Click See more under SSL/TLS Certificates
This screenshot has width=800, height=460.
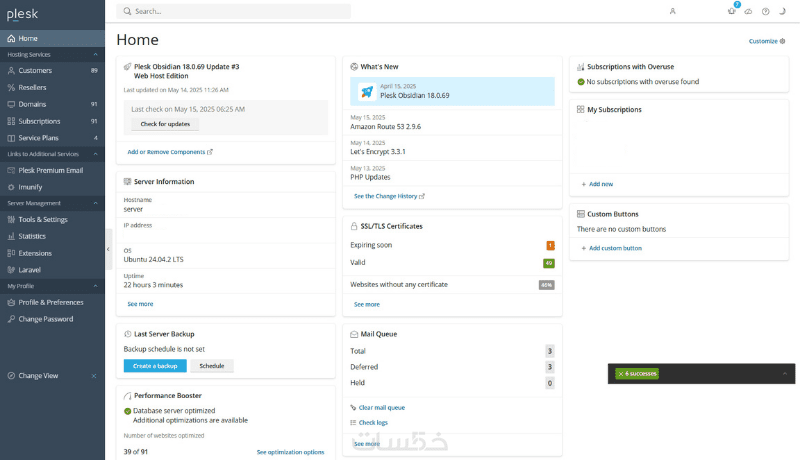click(367, 304)
